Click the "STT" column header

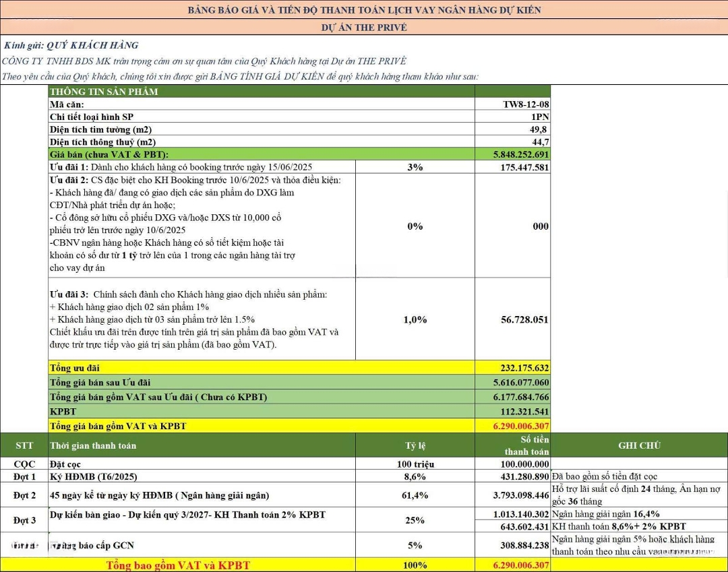24,445
